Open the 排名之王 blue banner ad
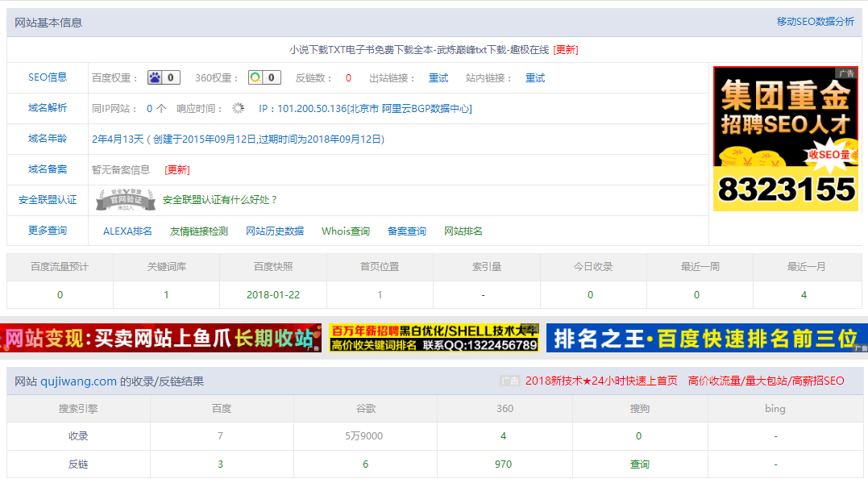 [x=706, y=339]
